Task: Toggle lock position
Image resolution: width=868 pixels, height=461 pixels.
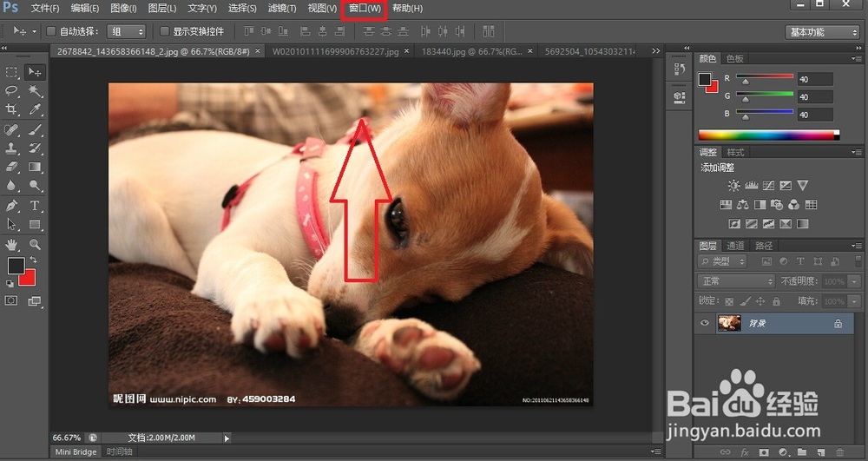Action: (760, 301)
